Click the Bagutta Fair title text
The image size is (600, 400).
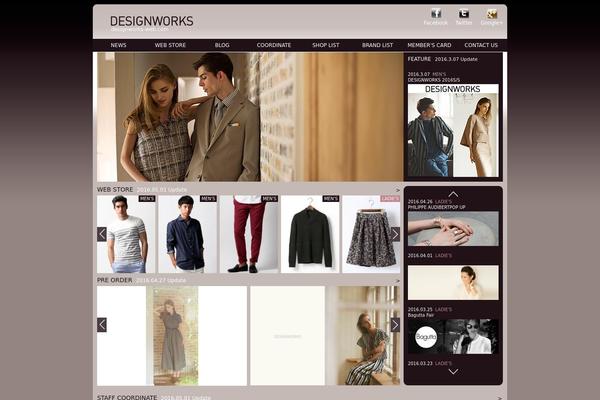421,315
